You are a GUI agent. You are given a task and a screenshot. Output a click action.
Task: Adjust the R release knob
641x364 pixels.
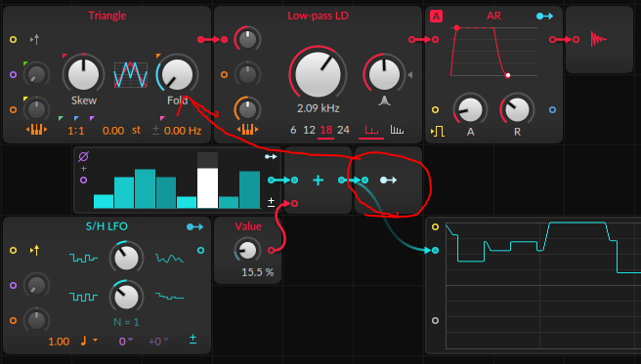coord(517,109)
